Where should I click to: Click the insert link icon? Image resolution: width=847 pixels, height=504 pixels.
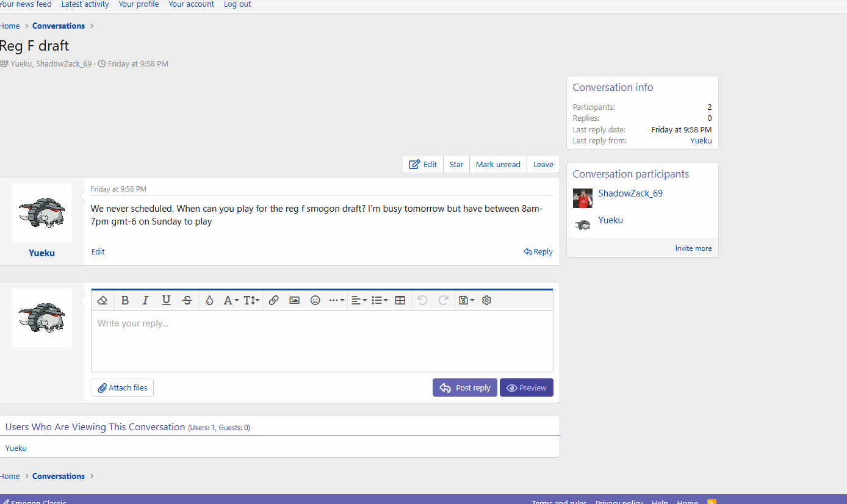(x=274, y=300)
